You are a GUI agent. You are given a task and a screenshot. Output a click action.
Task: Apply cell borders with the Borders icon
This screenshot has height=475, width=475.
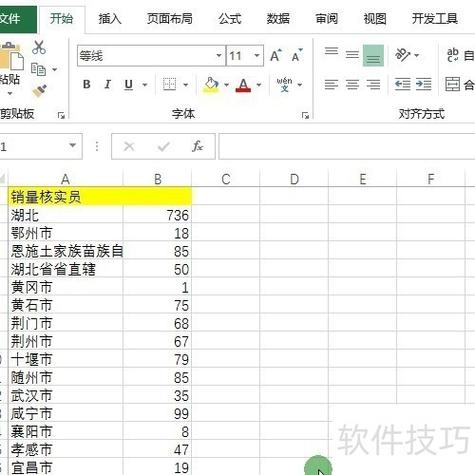pos(169,84)
